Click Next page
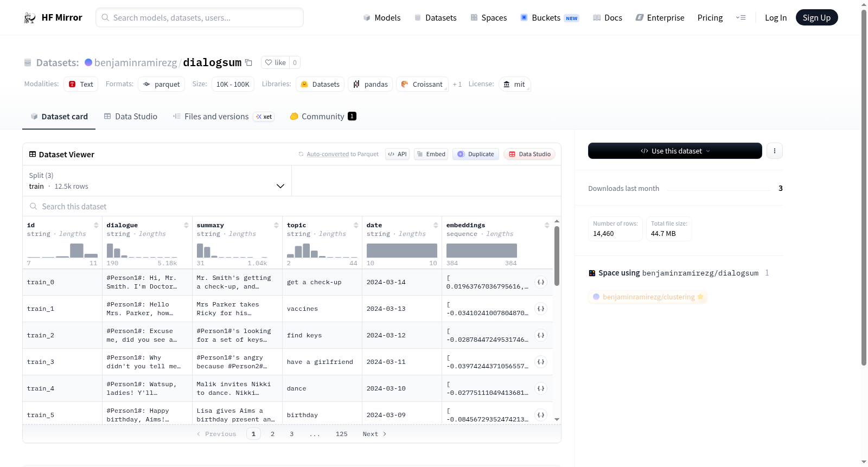The width and height of the screenshot is (868, 467). [374, 434]
